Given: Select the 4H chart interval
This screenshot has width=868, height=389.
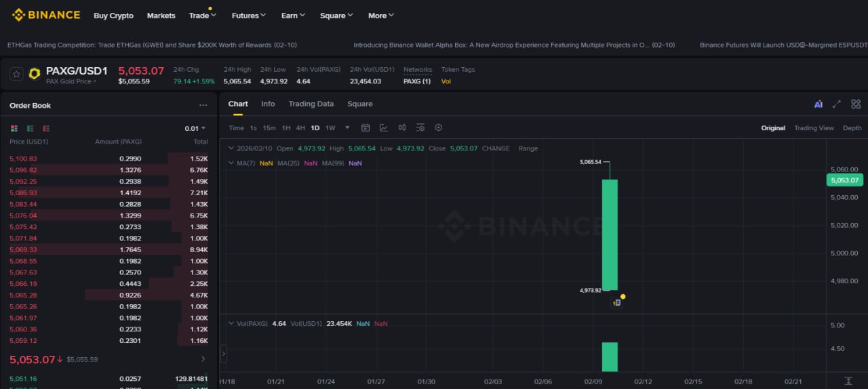Looking at the screenshot, I should click(300, 128).
